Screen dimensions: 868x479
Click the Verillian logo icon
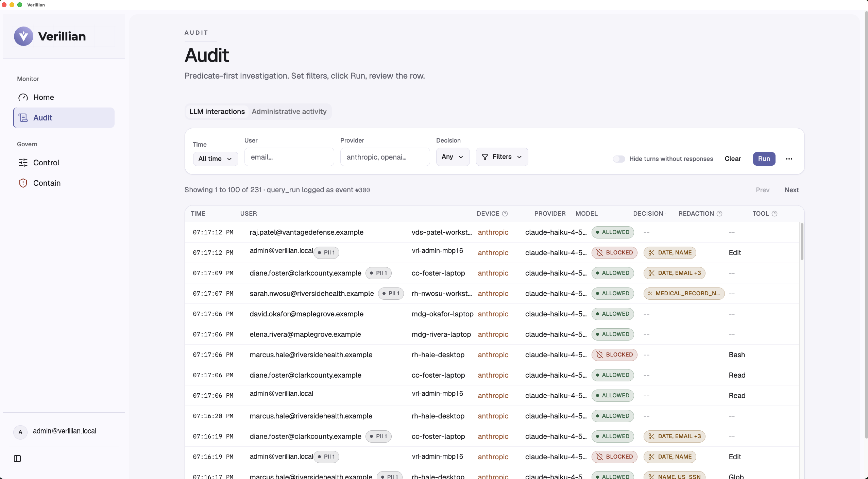(x=23, y=36)
